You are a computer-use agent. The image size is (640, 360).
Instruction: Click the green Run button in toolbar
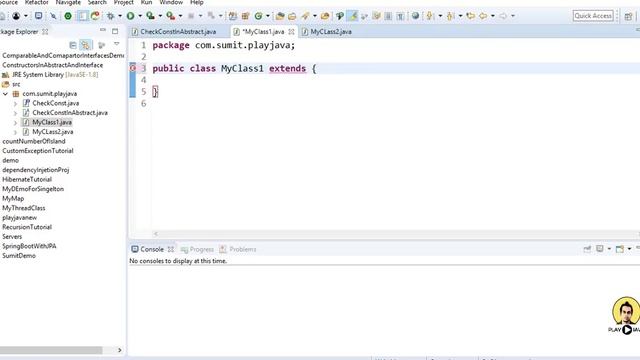[131, 16]
